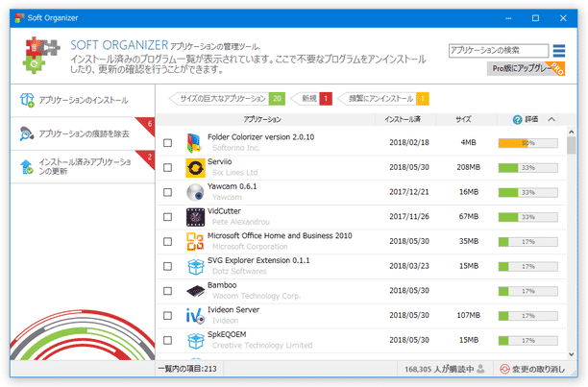Click the 2018/03/23 install date

pyautogui.click(x=409, y=266)
